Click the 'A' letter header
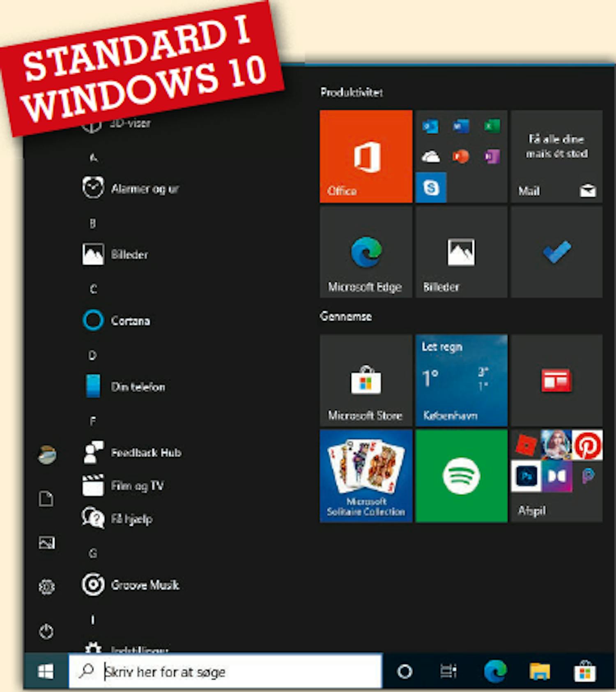This screenshot has height=692, width=616. pyautogui.click(x=93, y=157)
